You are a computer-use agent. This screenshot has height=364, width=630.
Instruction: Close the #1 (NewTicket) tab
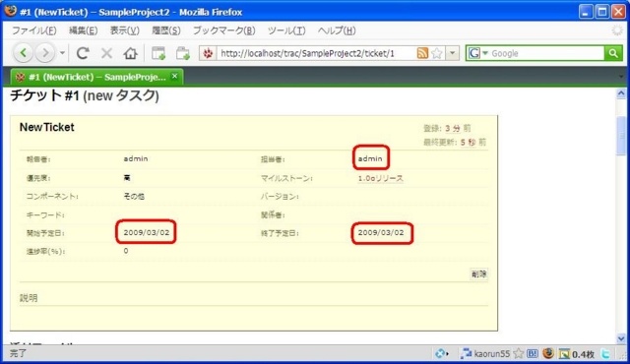[174, 76]
